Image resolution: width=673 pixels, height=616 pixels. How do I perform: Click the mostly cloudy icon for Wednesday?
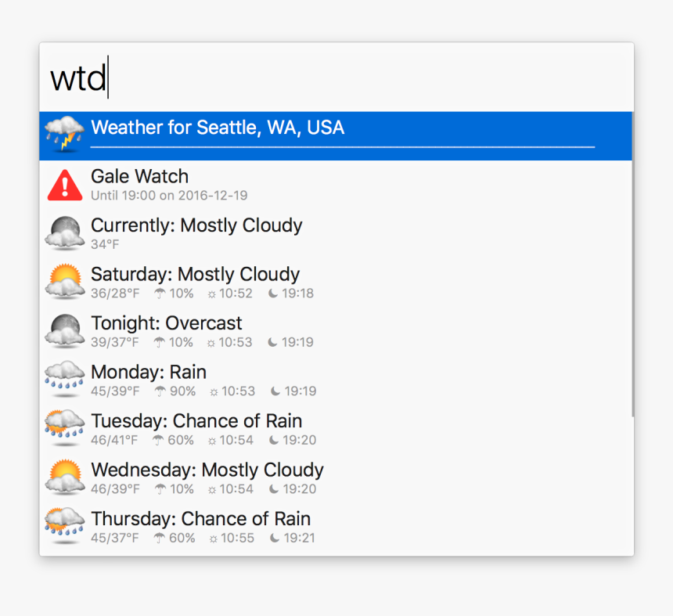[x=64, y=477]
